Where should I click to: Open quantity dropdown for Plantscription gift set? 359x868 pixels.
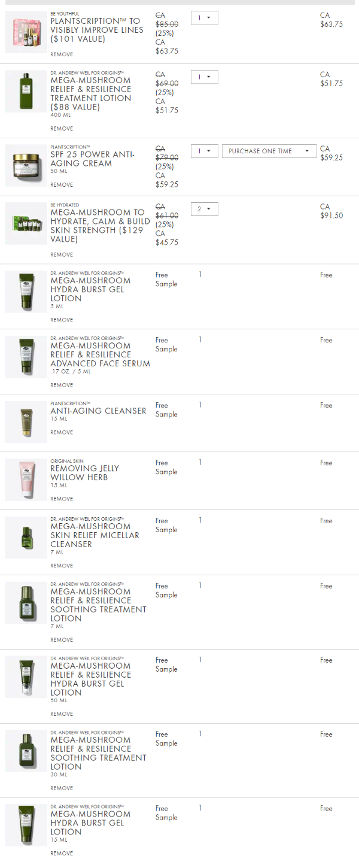tap(205, 18)
